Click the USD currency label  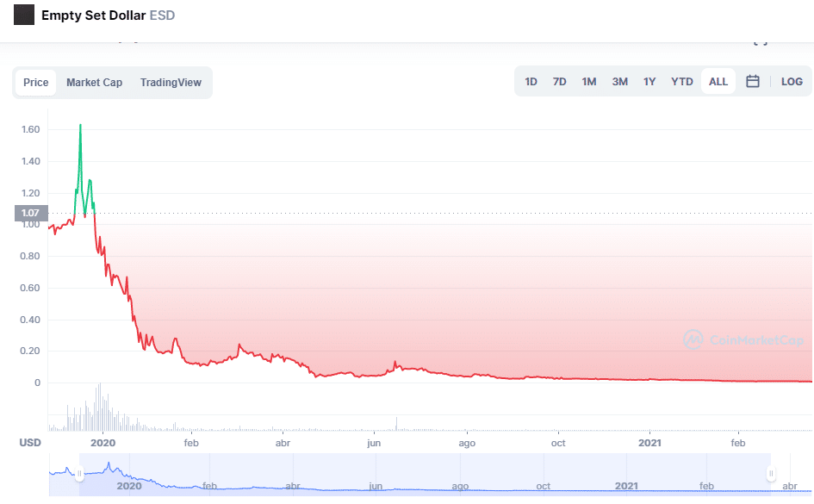tap(31, 443)
